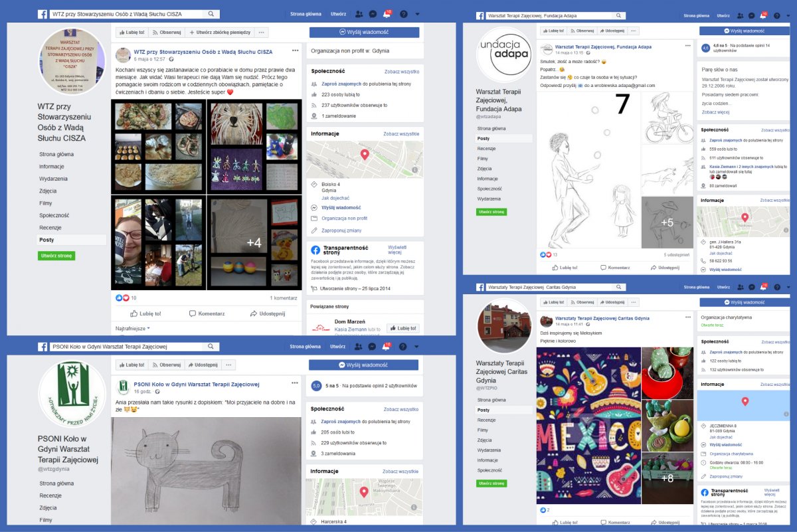Open friend requests icon in CISZA window header
The height and width of the screenshot is (532, 797).
tap(359, 14)
